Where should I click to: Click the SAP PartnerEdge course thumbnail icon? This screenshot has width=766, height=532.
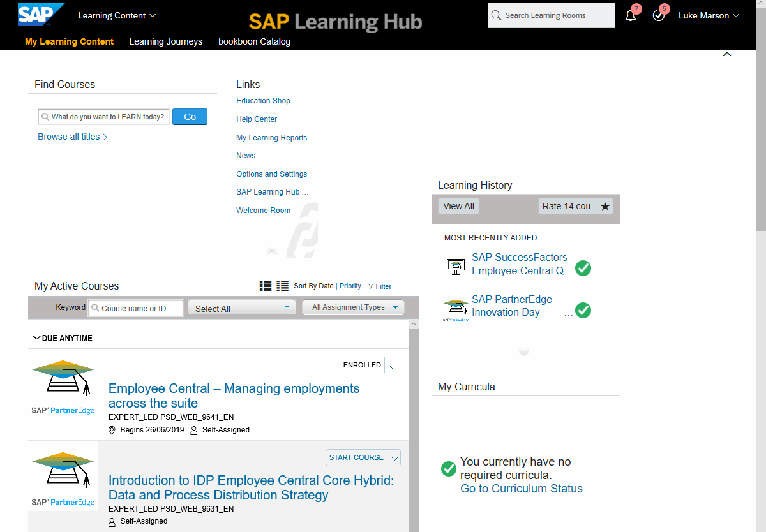(456, 307)
